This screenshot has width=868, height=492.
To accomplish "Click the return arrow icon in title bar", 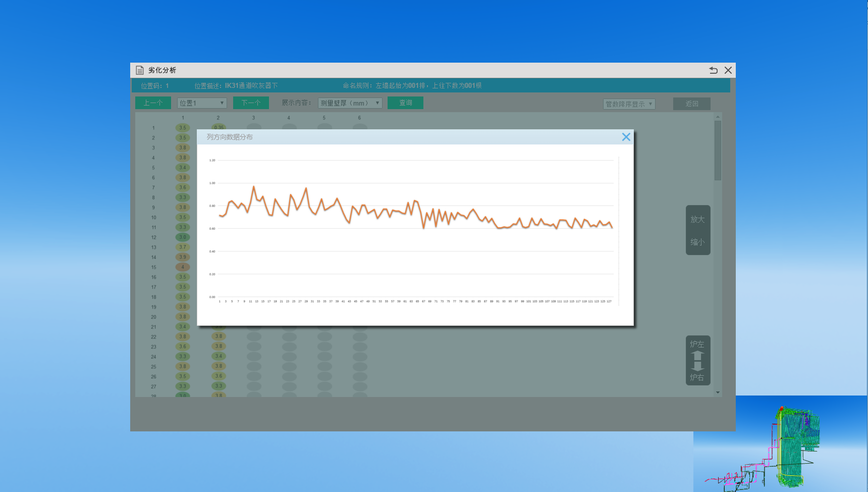I will point(713,70).
